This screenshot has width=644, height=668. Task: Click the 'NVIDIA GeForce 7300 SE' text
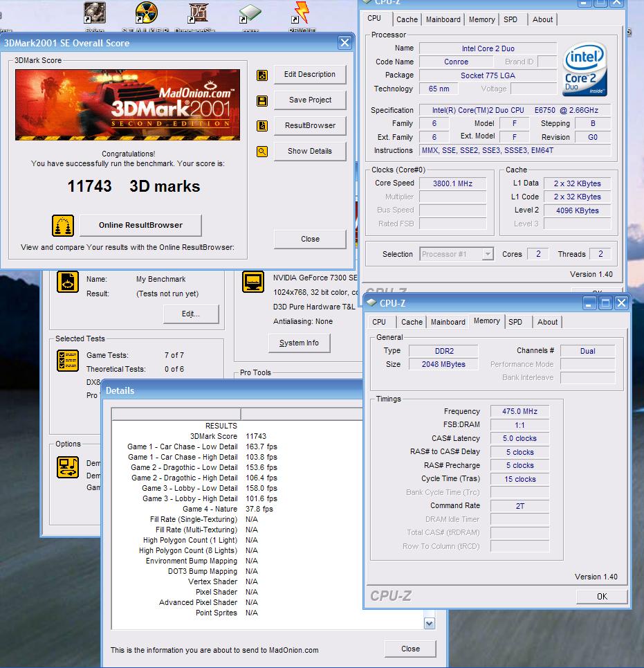(x=315, y=278)
